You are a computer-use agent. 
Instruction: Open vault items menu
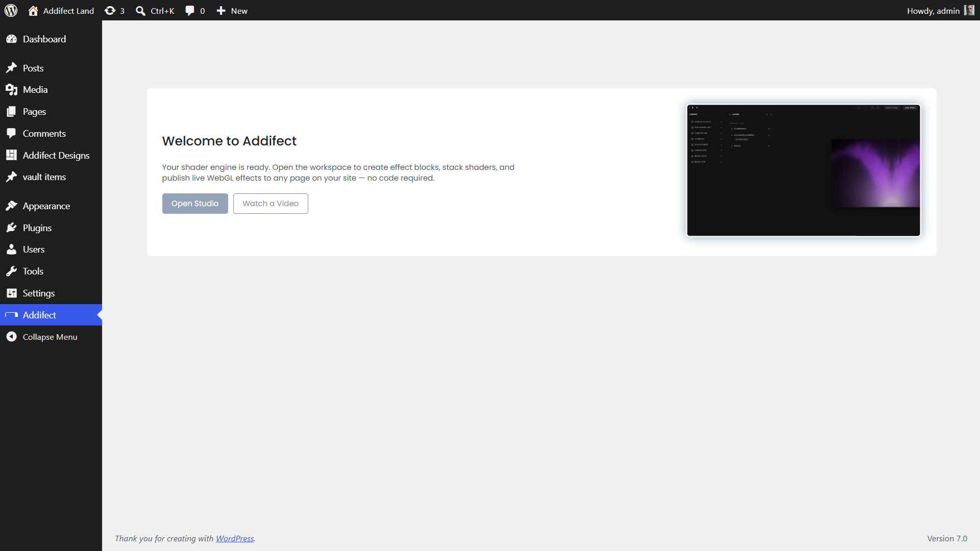51,177
